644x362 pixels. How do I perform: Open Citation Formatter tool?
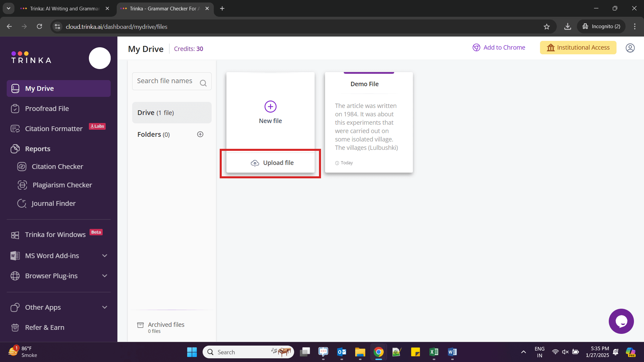[54, 129]
